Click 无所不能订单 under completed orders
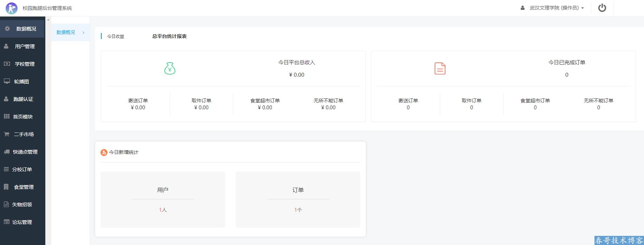Image resolution: width=644 pixels, height=245 pixels. click(598, 101)
